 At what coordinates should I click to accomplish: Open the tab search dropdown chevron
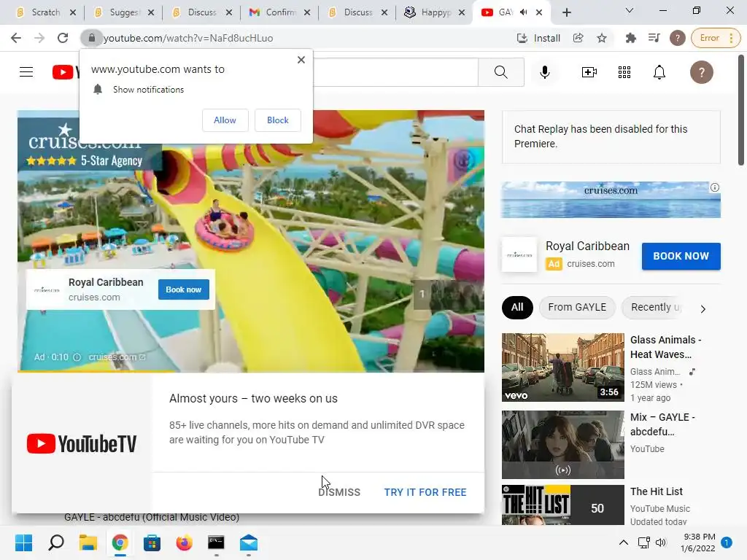(629, 10)
